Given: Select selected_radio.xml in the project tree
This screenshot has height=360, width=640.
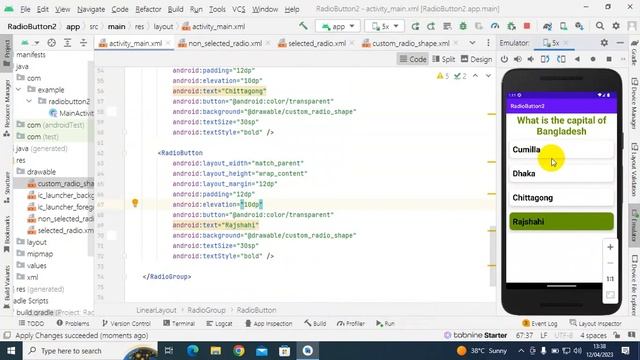Looking at the screenshot, I should 61,231.
